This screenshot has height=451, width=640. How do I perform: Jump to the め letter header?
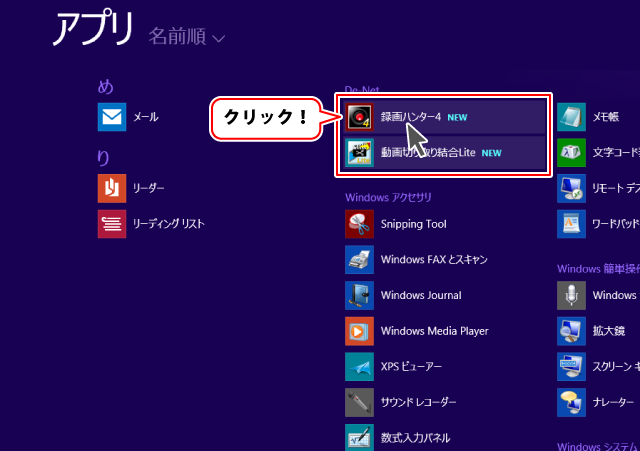105,87
